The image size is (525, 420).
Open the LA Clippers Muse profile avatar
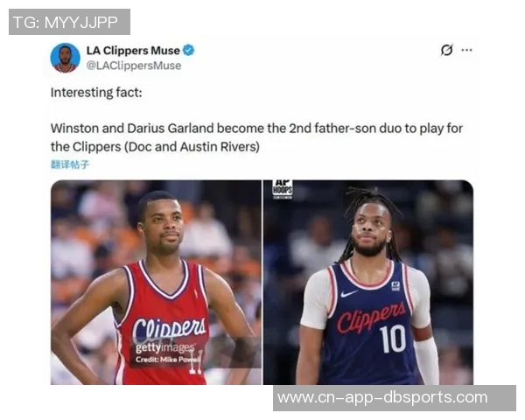pyautogui.click(x=66, y=58)
